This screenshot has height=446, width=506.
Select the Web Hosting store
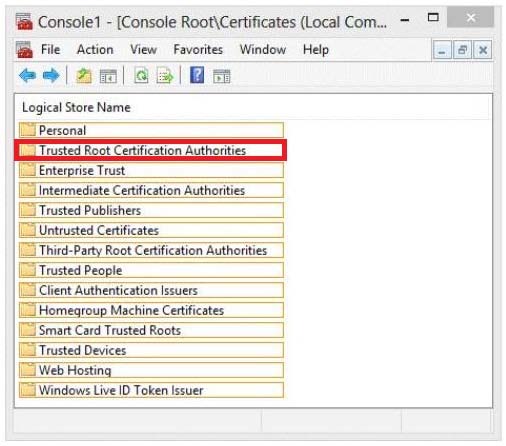[x=151, y=370]
